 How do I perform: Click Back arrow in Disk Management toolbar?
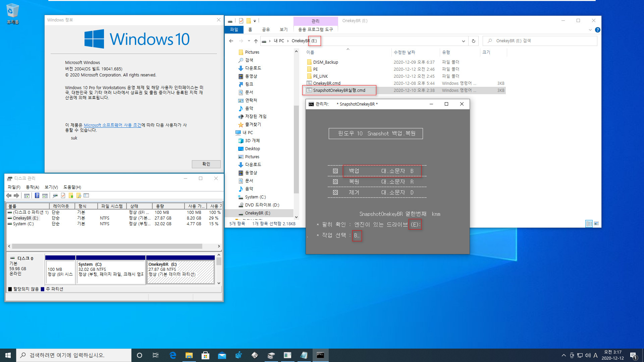coord(9,196)
